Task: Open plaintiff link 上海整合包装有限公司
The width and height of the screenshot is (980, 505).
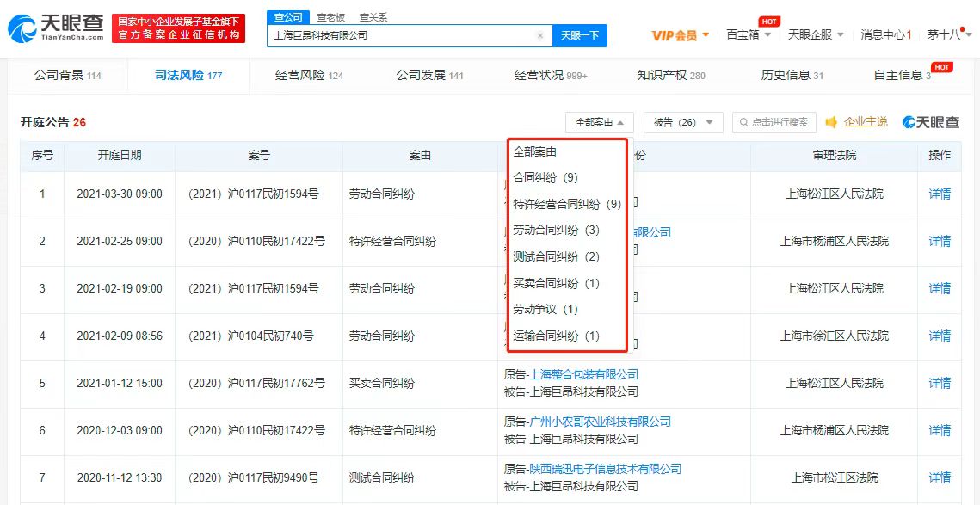Action: [x=583, y=374]
